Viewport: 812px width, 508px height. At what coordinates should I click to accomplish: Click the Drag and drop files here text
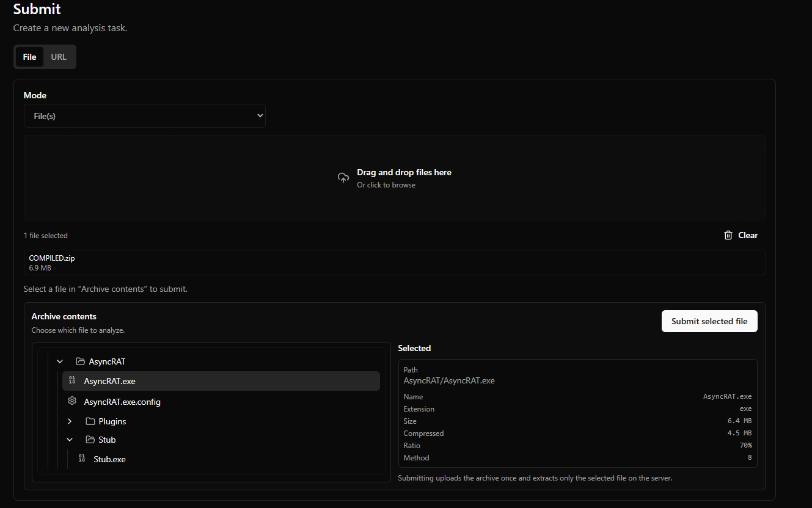404,173
